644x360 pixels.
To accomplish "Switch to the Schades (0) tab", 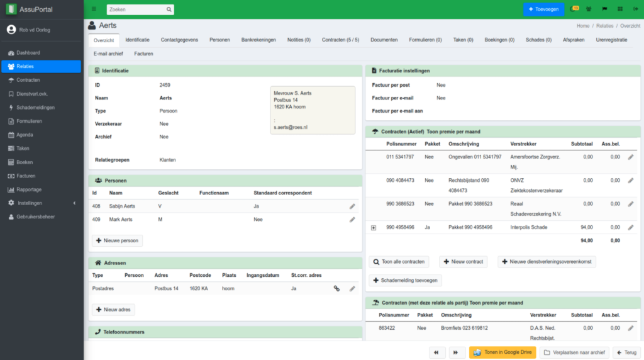I will (x=538, y=40).
